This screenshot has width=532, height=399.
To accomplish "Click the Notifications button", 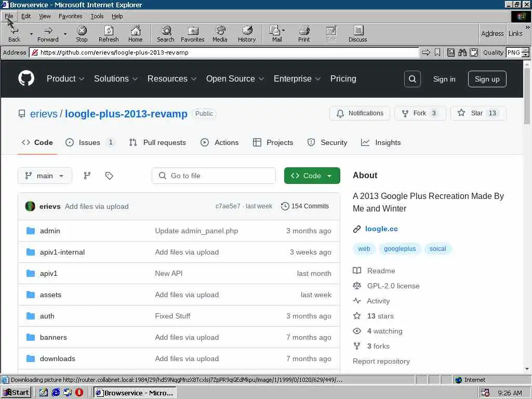I will pyautogui.click(x=360, y=113).
